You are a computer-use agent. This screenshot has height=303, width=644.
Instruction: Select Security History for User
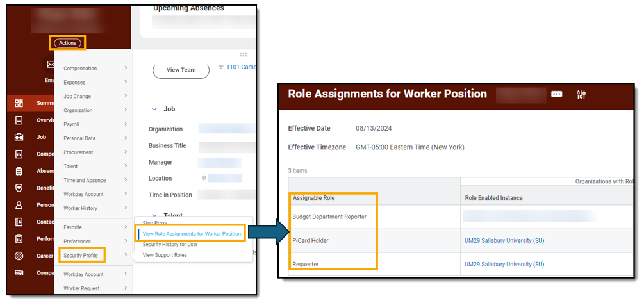coord(170,244)
